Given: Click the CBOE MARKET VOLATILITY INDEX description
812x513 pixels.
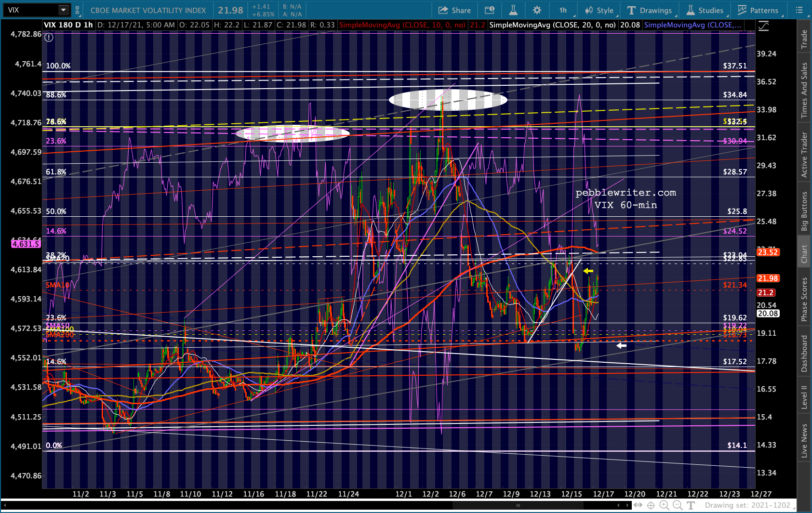Looking at the screenshot, I should click(x=148, y=10).
